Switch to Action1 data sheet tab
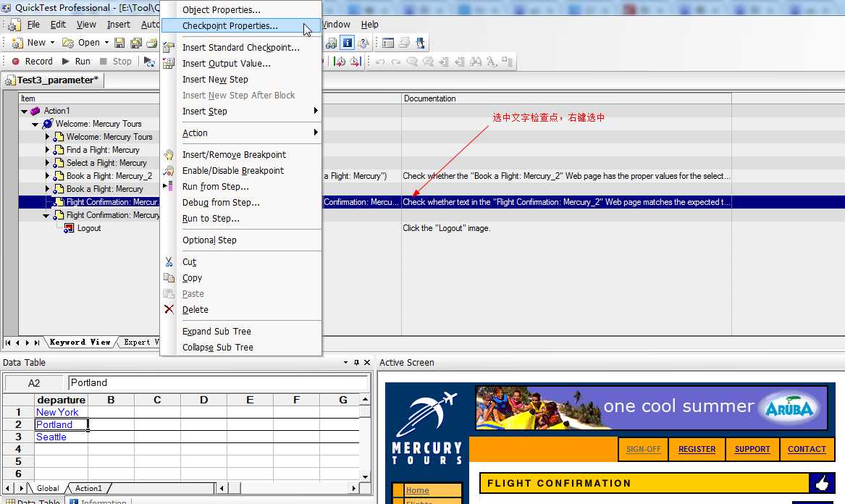The image size is (845, 504). tap(88, 488)
